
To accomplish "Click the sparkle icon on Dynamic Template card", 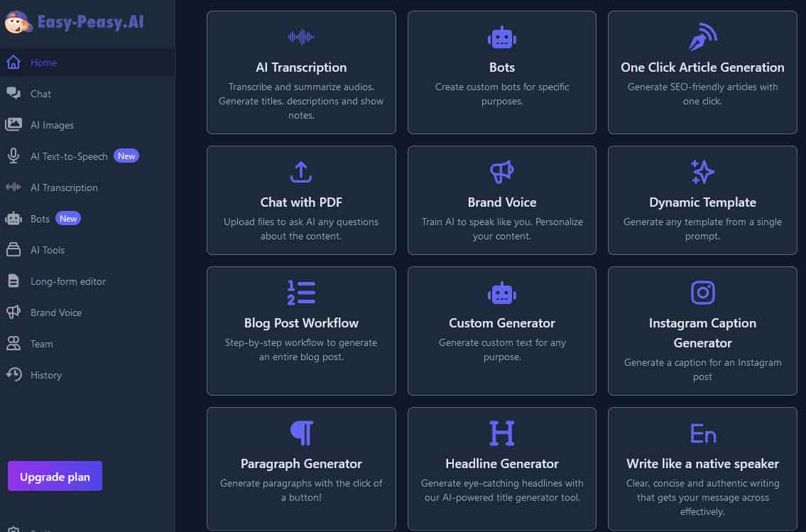I will pos(703,172).
